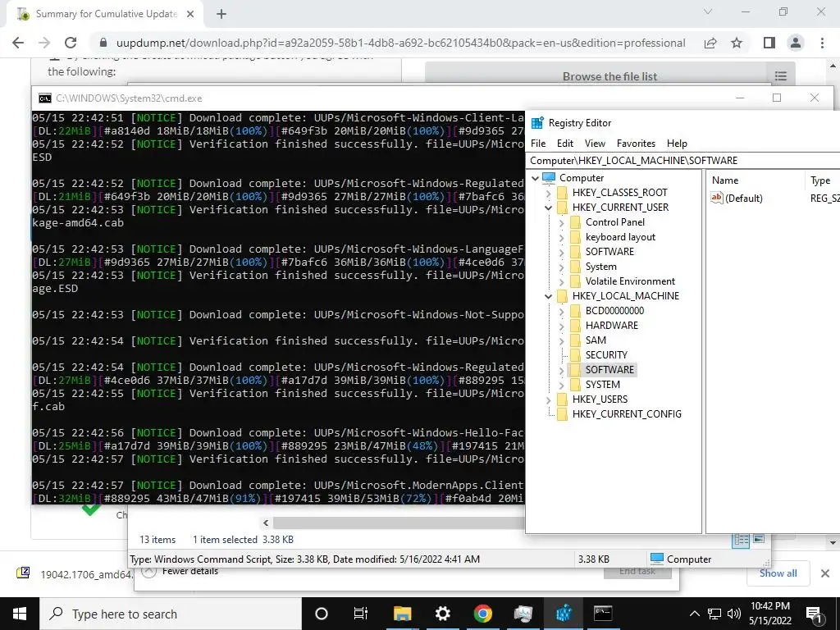
Task: Close the Cumulative Update tab
Action: 190,15
